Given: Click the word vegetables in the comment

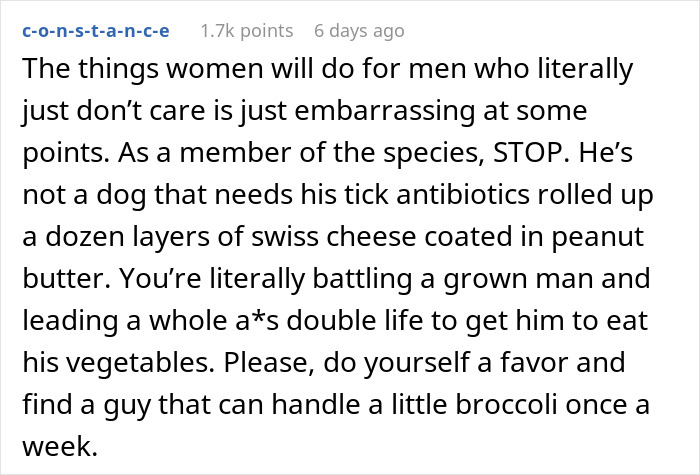Looking at the screenshot, I should pyautogui.click(x=141, y=362).
